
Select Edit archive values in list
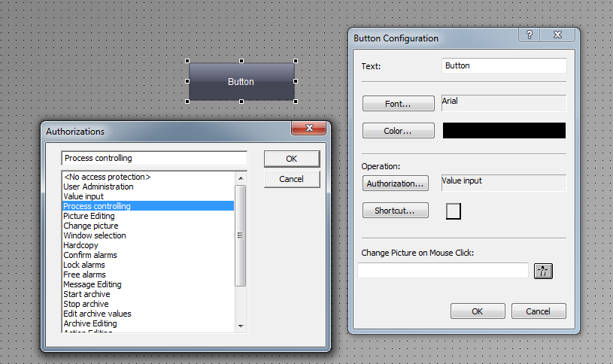coord(148,314)
